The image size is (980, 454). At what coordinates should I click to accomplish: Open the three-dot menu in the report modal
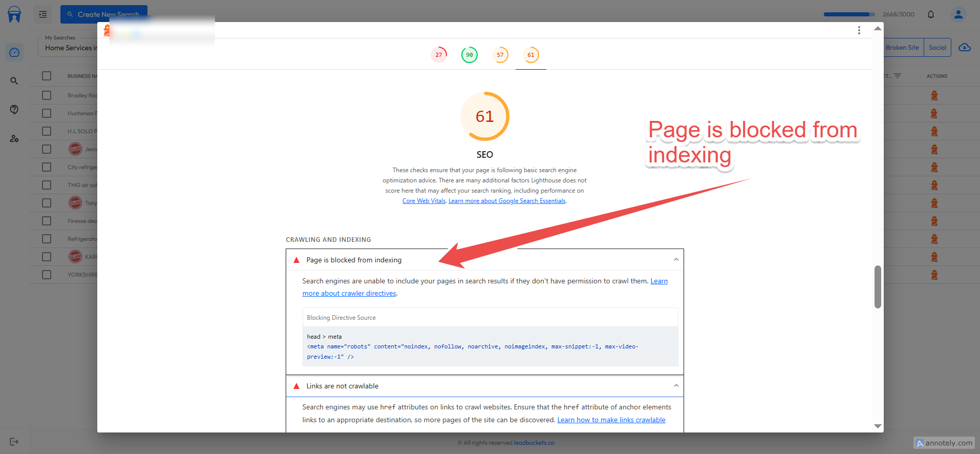point(859,30)
